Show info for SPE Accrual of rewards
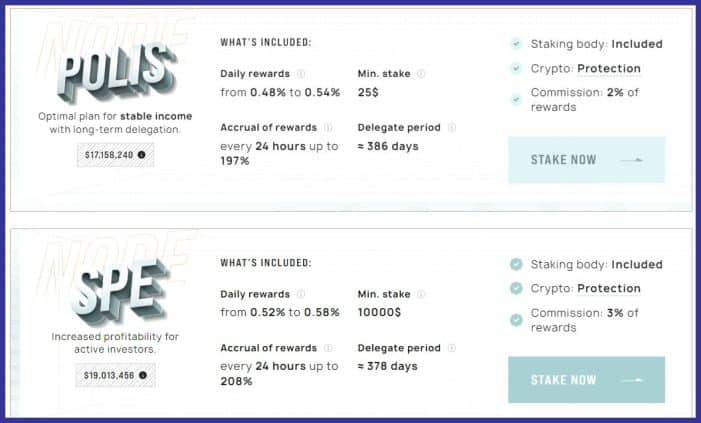 click(x=328, y=348)
